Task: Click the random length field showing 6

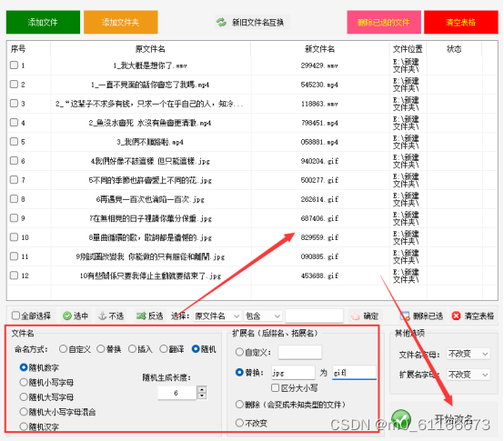Action: tap(176, 393)
